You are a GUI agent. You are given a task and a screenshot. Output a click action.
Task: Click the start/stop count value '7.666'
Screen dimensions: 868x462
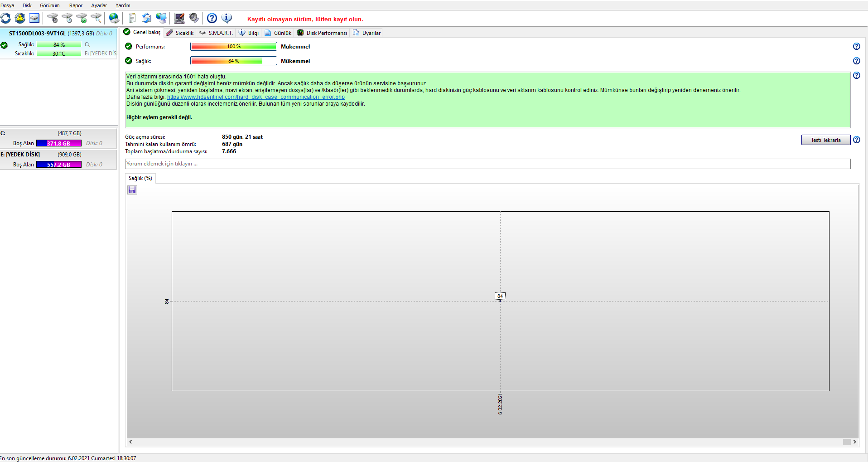pyautogui.click(x=229, y=151)
